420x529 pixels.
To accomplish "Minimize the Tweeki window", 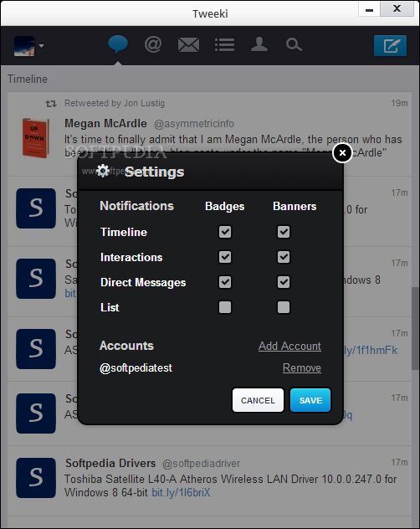I will tap(370, 9).
